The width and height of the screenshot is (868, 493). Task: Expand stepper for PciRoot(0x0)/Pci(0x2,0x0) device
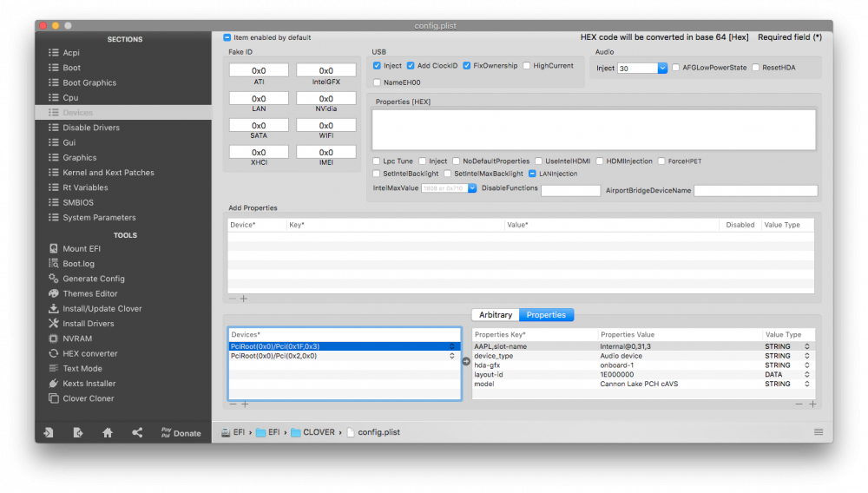click(x=452, y=356)
